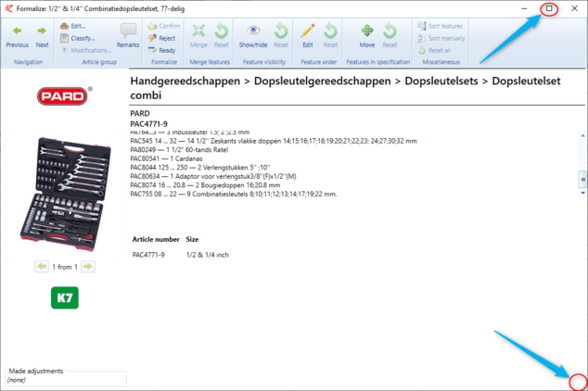Open Modifications option
The image size is (588, 391).
[86, 50]
